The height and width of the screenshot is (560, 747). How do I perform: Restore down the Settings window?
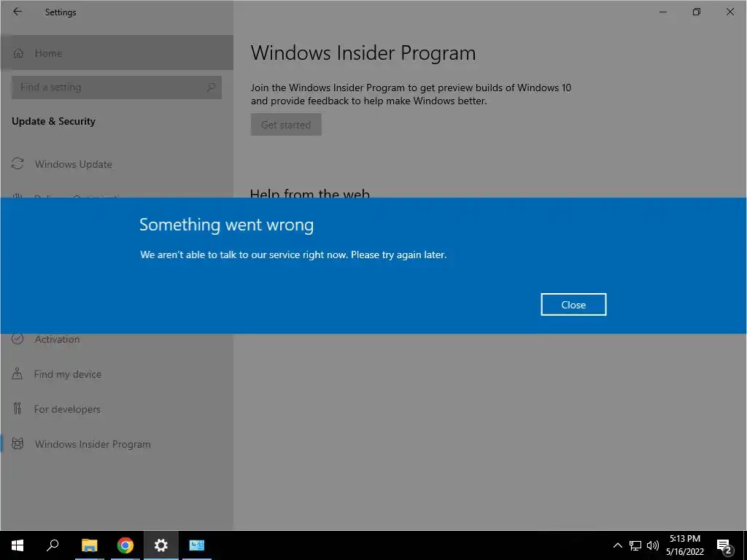697,12
